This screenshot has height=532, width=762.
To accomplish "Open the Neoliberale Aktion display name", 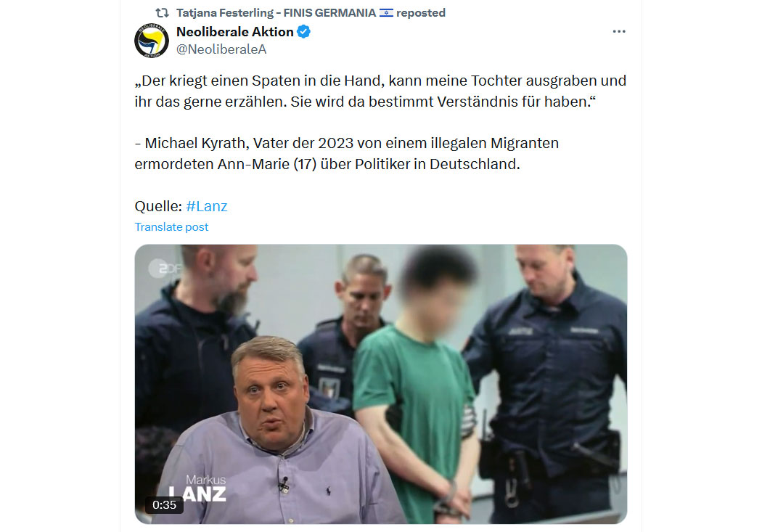I will (234, 32).
